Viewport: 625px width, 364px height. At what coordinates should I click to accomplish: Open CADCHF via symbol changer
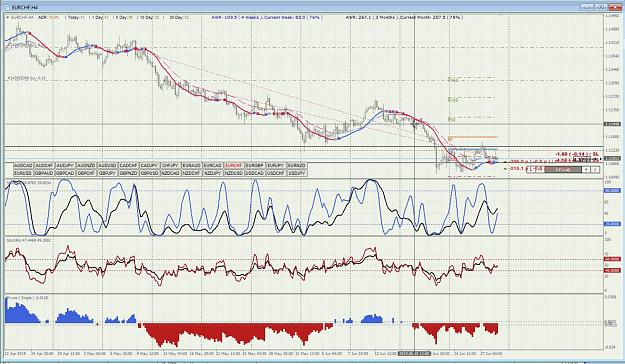[x=129, y=165]
